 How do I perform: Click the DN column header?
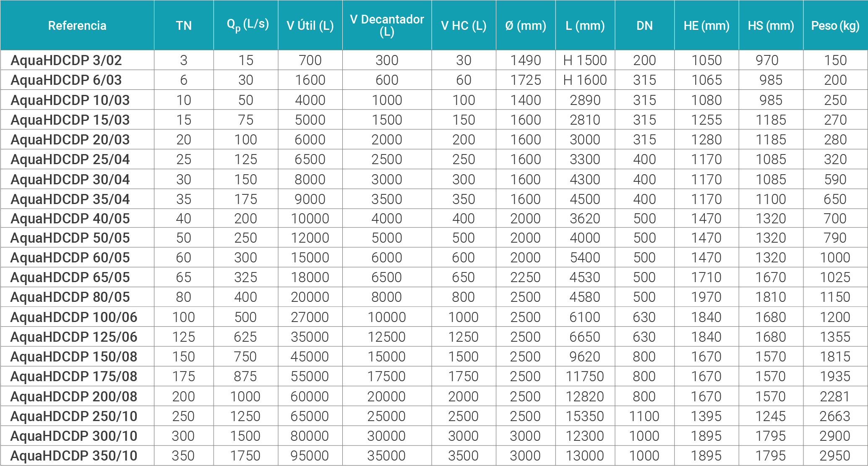pyautogui.click(x=644, y=26)
